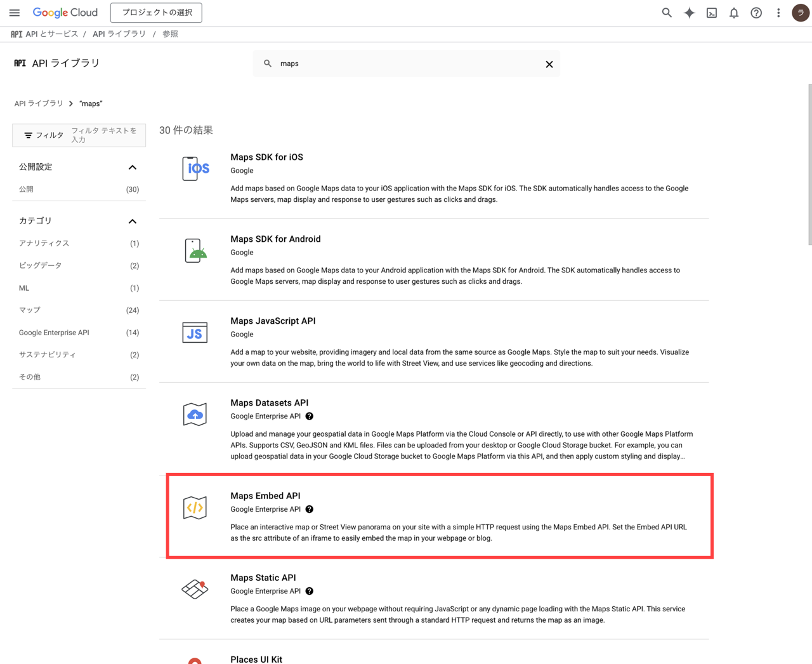Click the Maps Static API icon

pyautogui.click(x=195, y=589)
